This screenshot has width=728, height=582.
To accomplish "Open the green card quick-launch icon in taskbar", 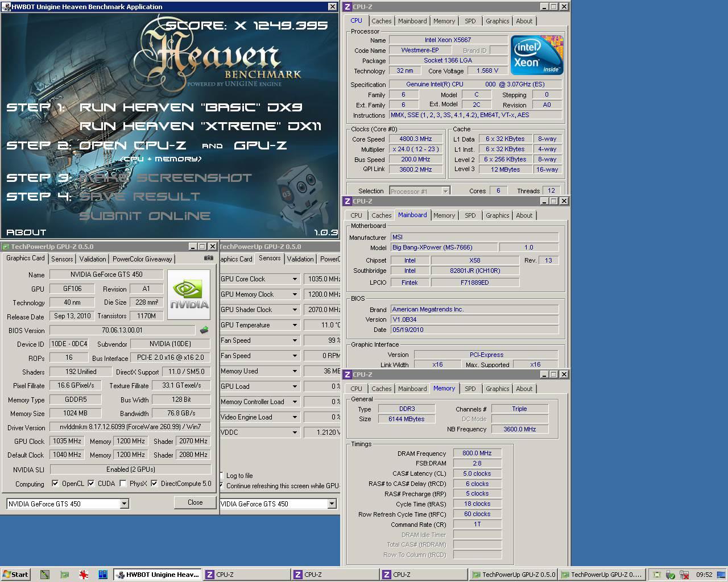I will pos(64,575).
